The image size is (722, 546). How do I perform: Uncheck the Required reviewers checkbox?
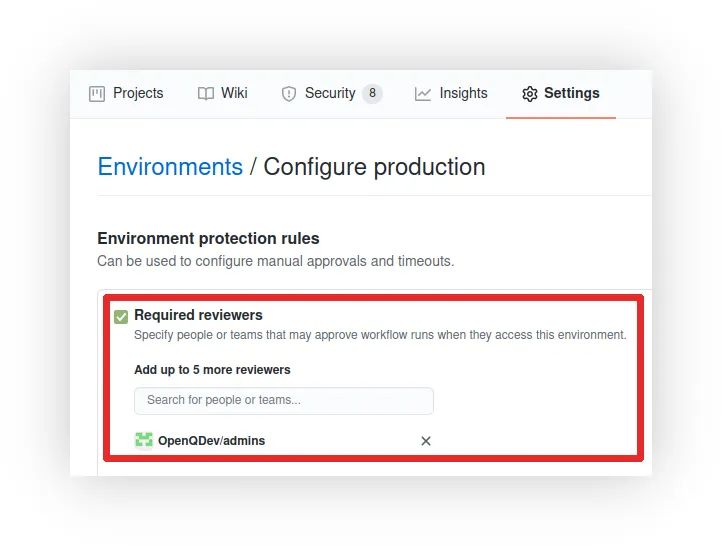point(121,317)
